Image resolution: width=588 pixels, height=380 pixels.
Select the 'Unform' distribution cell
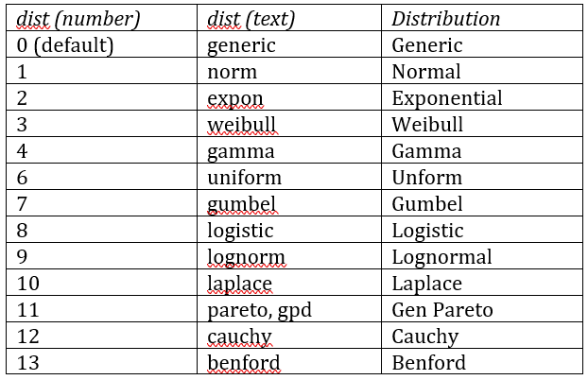pos(482,177)
